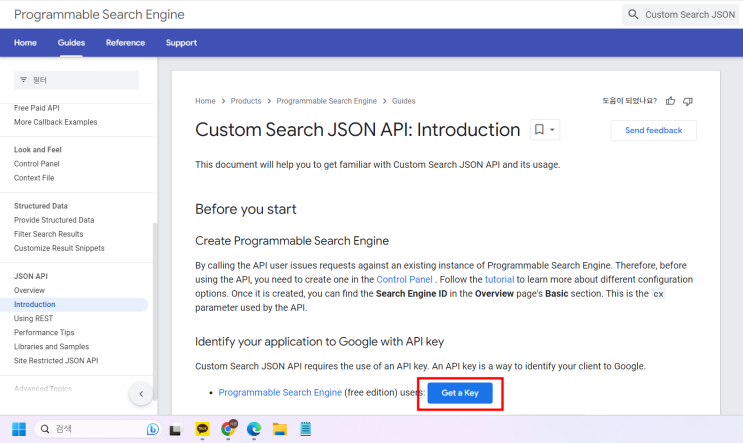Select Structured Data sidebar heading
This screenshot has height=443, width=743.
coord(41,206)
